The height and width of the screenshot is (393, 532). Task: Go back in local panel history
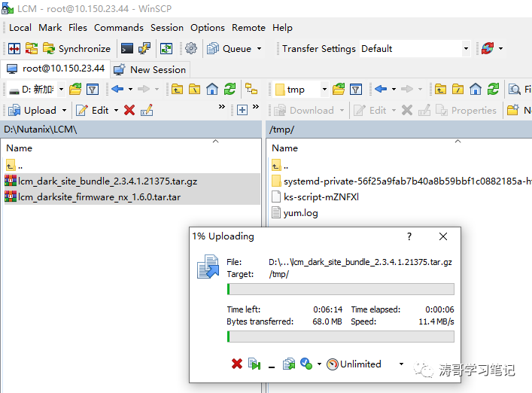point(117,90)
